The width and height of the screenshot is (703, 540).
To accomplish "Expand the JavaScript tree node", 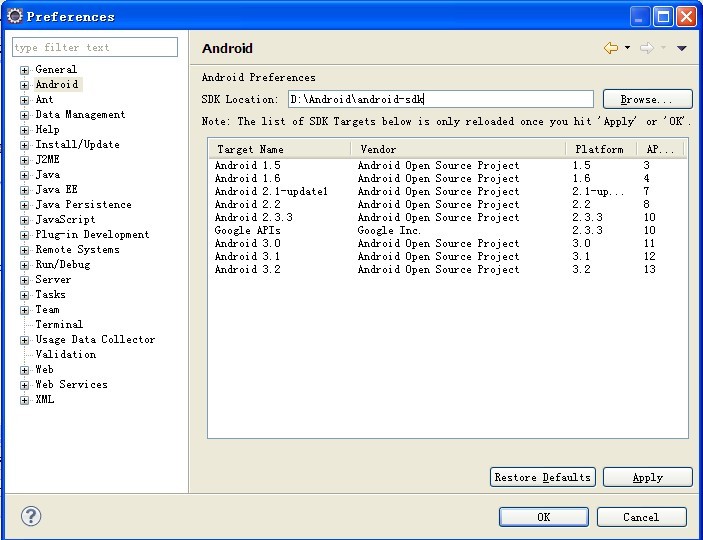I will point(24,220).
